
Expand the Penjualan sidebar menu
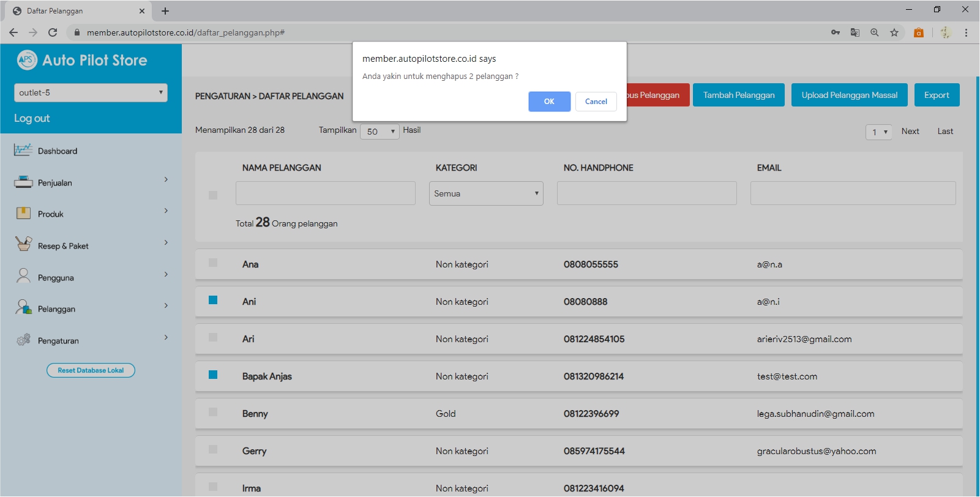[x=91, y=182]
